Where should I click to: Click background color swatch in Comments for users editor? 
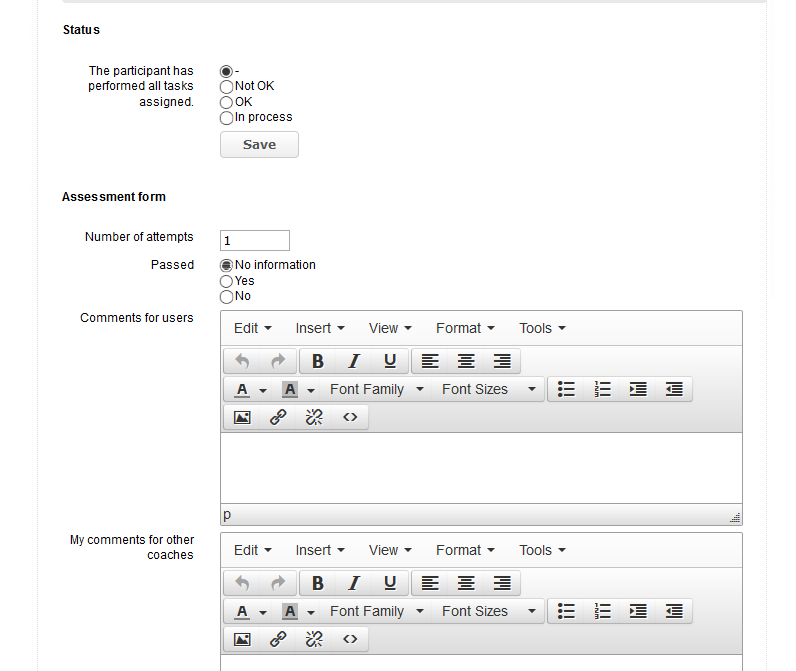point(290,389)
